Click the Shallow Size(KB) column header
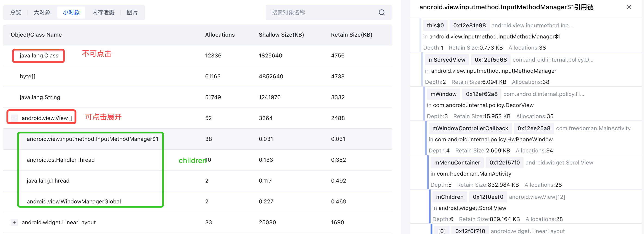 (281, 35)
